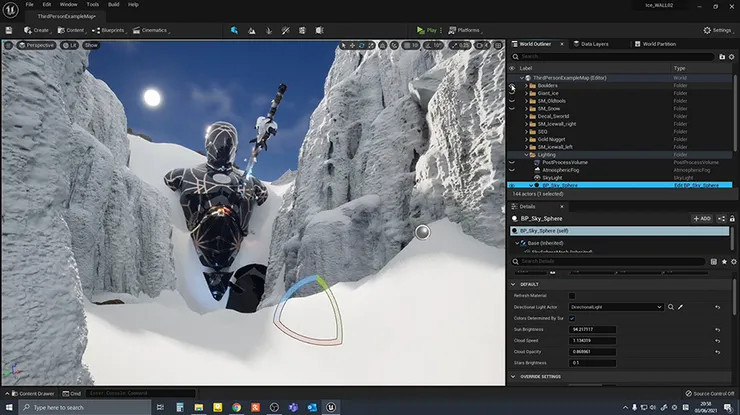The image size is (740, 415).
Task: Select the Landscape mode icon in toolbar
Action: point(252,30)
